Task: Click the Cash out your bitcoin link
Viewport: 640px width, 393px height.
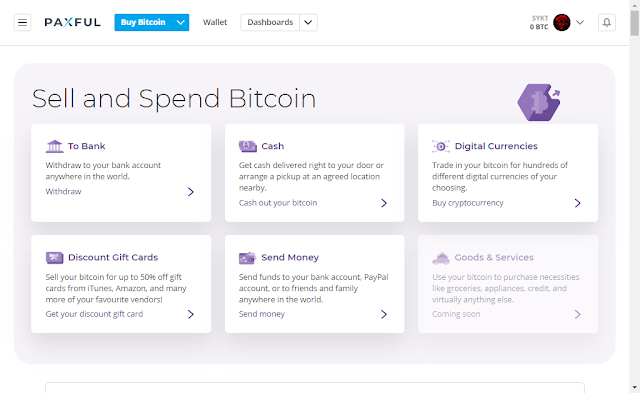Action: pos(278,203)
